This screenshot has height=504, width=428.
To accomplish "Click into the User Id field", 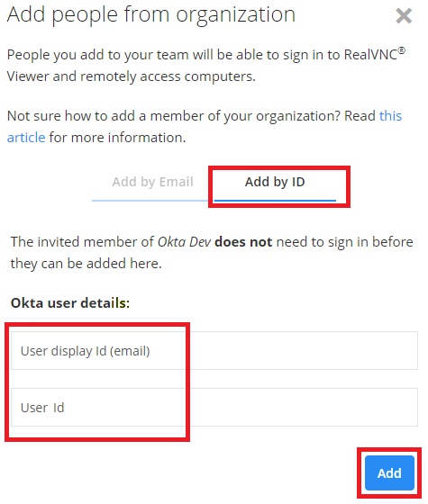I will (214, 407).
